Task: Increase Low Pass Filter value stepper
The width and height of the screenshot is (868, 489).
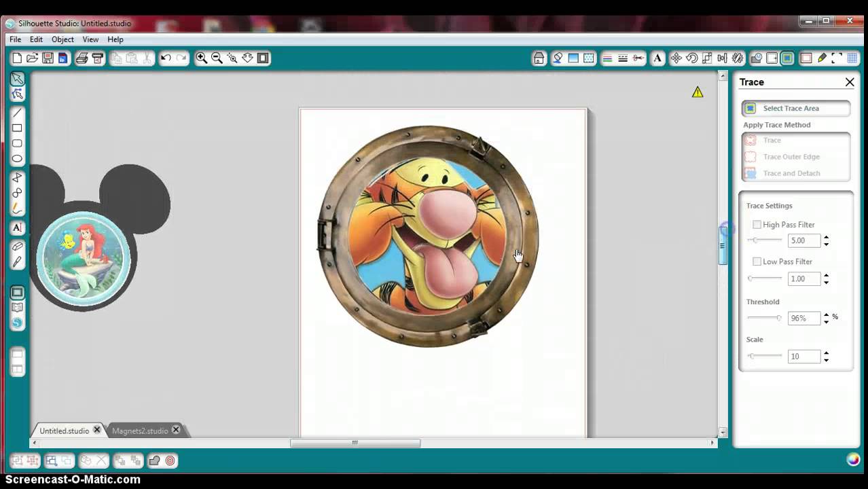Action: 826,275
